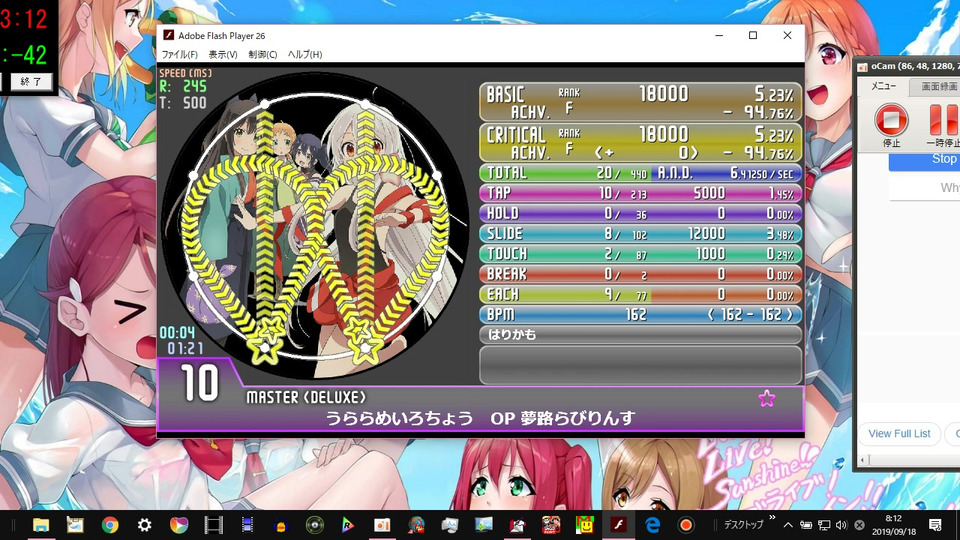Open the clock showing 8:12 2019/09/18
Screen dimensions: 960x540
click(x=894, y=525)
